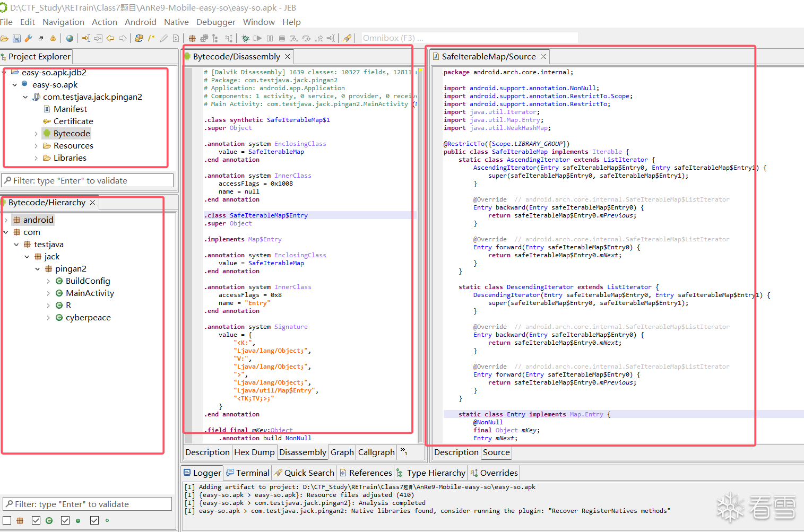Click the Save floppy disk toolbar icon
This screenshot has height=532, width=804.
16,38
